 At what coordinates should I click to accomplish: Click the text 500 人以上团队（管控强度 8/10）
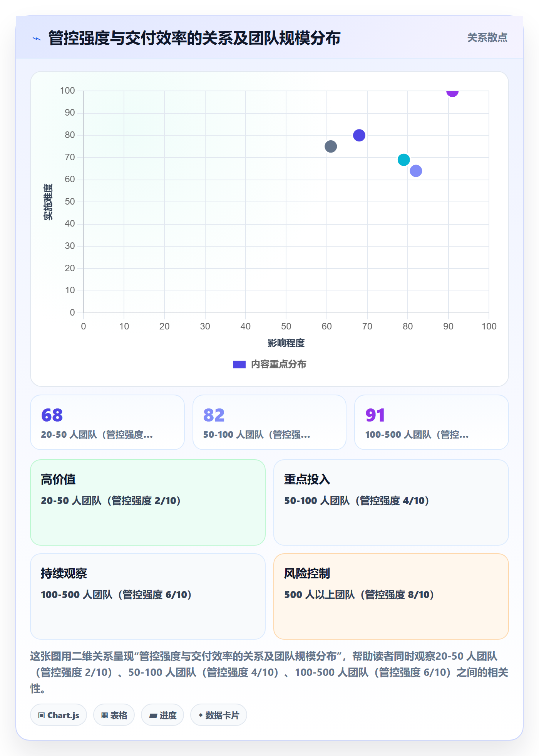click(359, 595)
